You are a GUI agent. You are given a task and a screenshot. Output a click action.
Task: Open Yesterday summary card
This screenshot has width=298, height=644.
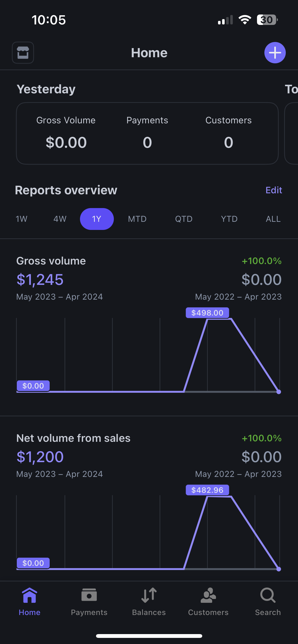(x=147, y=134)
